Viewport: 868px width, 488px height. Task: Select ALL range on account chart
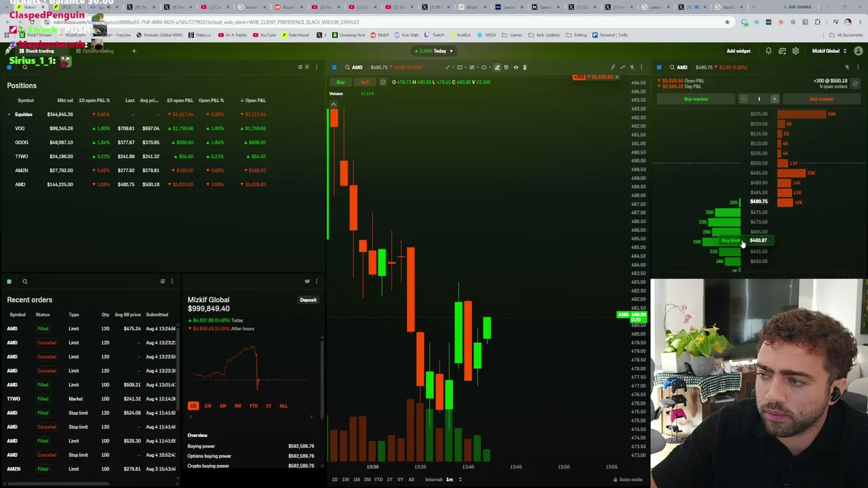pos(283,406)
